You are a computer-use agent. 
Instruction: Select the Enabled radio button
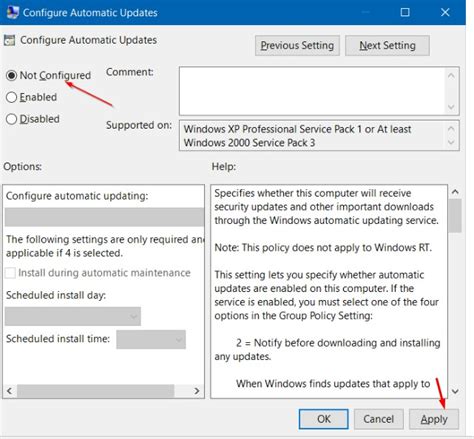click(11, 97)
